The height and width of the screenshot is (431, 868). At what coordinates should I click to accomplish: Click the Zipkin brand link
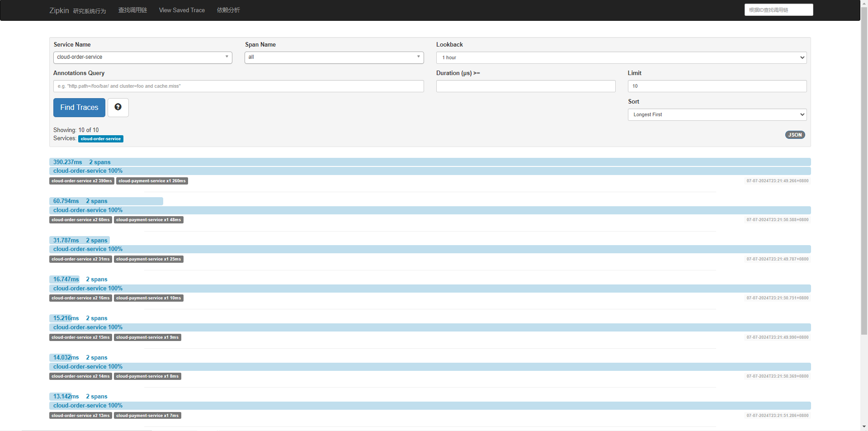pos(59,10)
